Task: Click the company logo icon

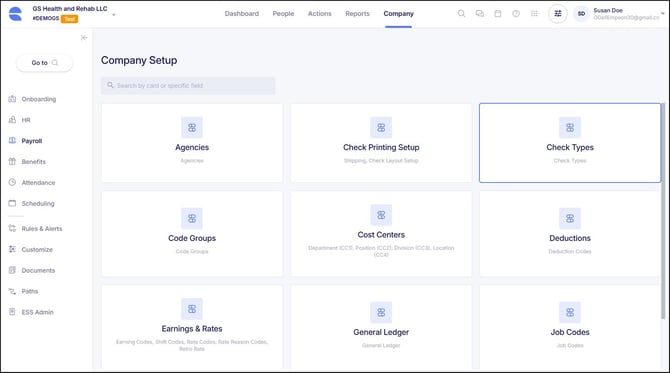Action: tap(15, 14)
